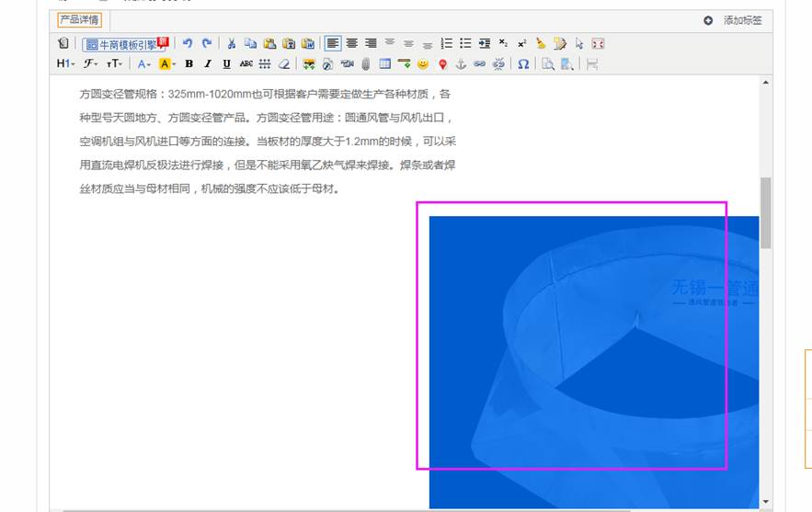Click the quick format notepad icon
The height and width of the screenshot is (512, 812).
(560, 43)
